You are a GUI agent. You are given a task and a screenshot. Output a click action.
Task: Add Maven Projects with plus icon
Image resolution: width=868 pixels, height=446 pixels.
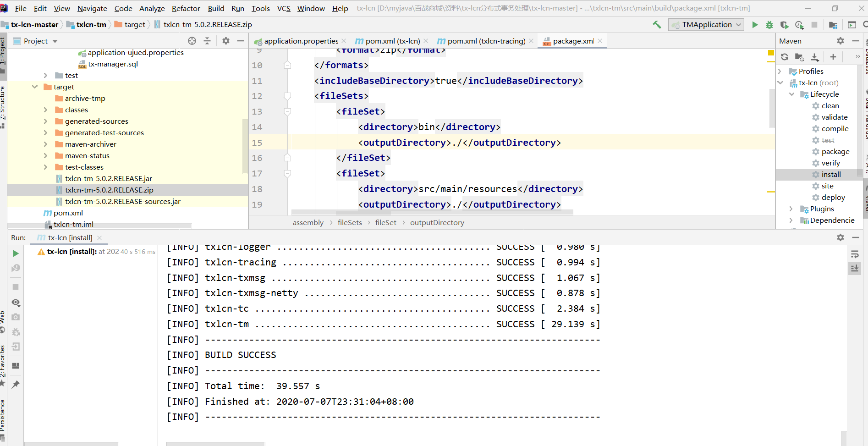point(833,57)
